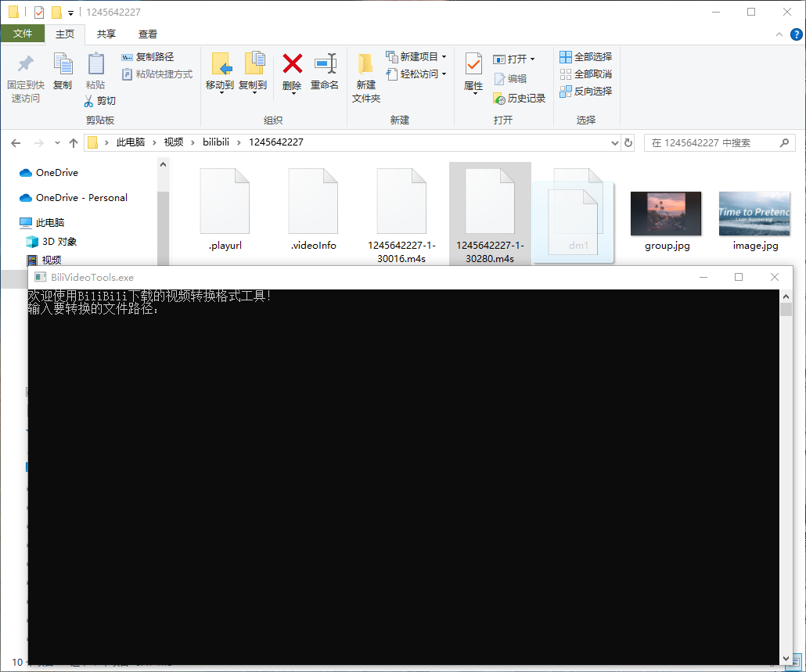Viewport: 806px width, 672px height.
Task: Refresh the folder view
Action: click(x=628, y=143)
